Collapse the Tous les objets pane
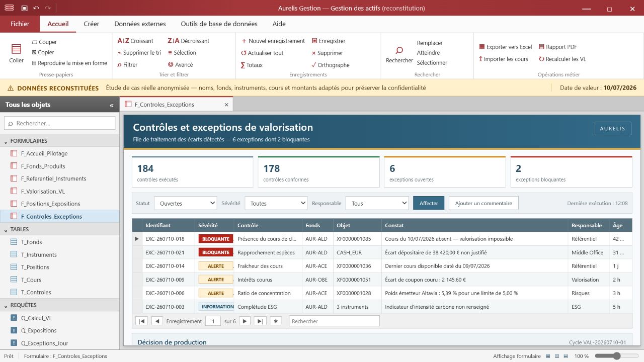This screenshot has width=644, height=362. 112,105
